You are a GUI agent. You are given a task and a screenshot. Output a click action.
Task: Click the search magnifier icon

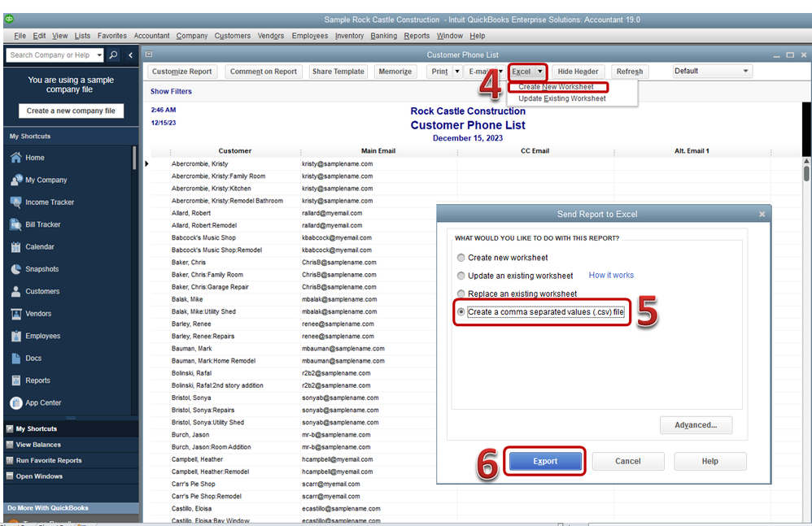click(x=113, y=54)
